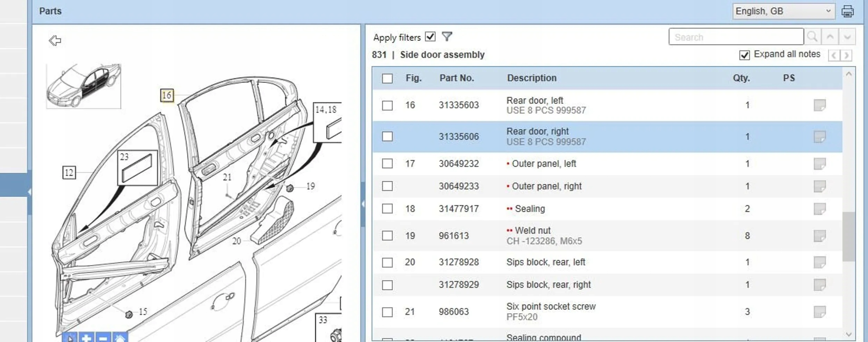Open the filter funnel settings
Screen dimensions: 868x342
coord(447,36)
